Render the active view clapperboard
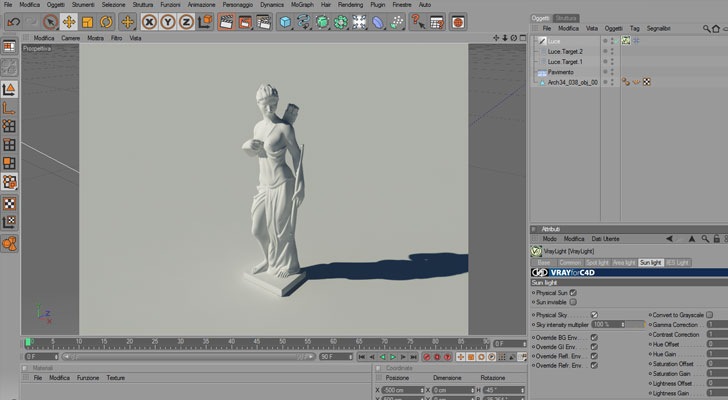Image resolution: width=728 pixels, height=400 pixels. click(x=226, y=22)
